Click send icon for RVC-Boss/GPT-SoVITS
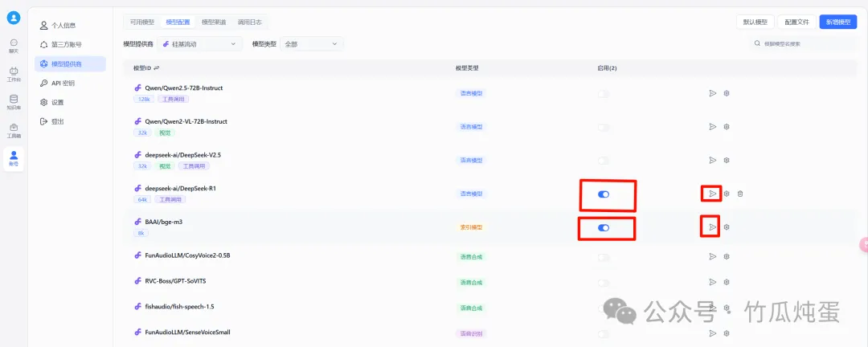Screen dimensions: 868x347 click(x=712, y=282)
